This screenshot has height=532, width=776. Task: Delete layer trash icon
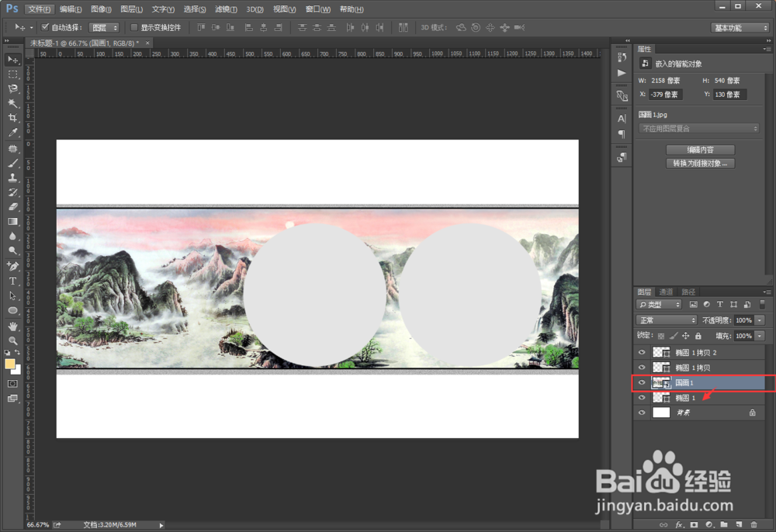tap(753, 524)
